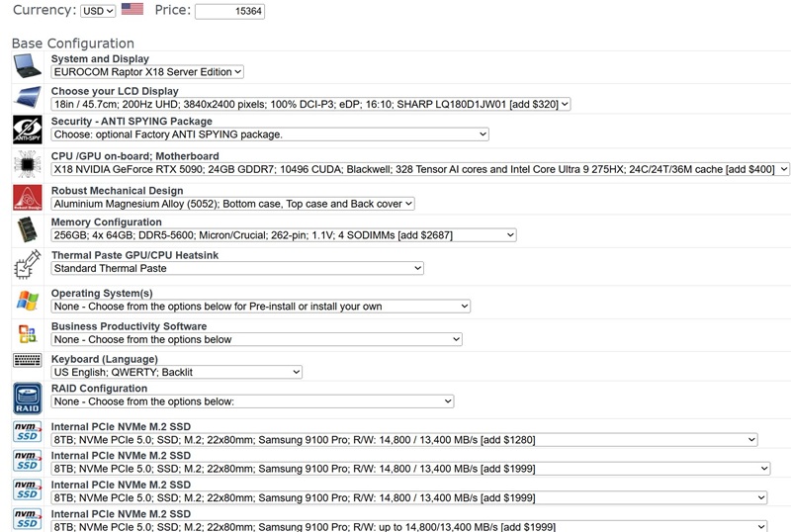Click the first NVMe SSD icon

tap(27, 432)
